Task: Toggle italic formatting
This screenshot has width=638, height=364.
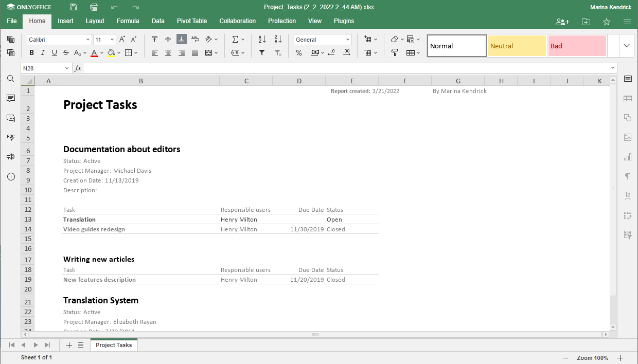Action: 42,52
